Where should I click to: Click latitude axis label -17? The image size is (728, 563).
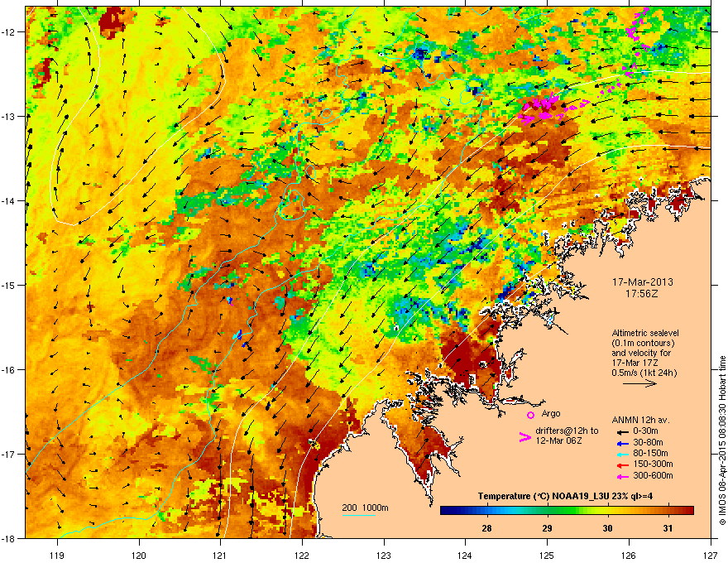tap(8, 454)
